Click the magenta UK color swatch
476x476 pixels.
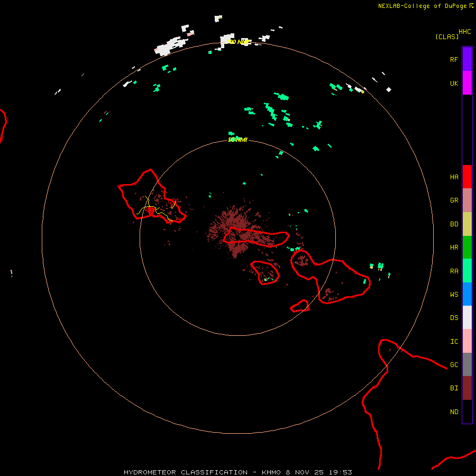[467, 83]
